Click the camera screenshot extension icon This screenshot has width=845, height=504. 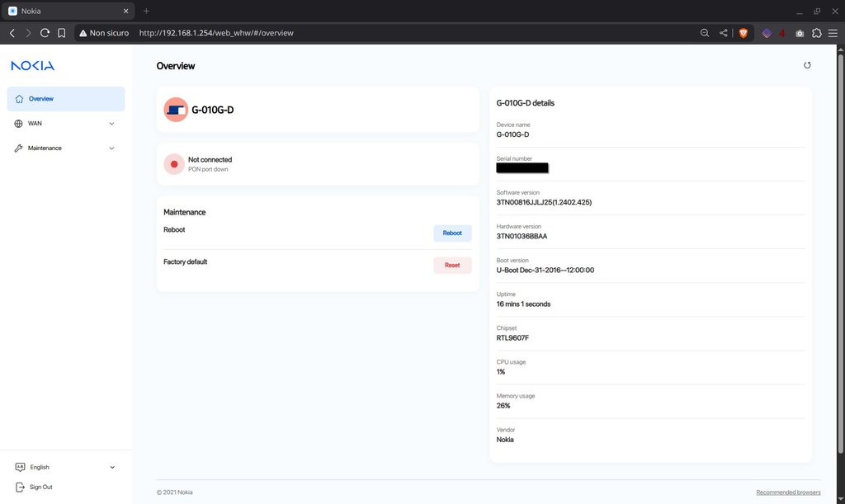(800, 33)
